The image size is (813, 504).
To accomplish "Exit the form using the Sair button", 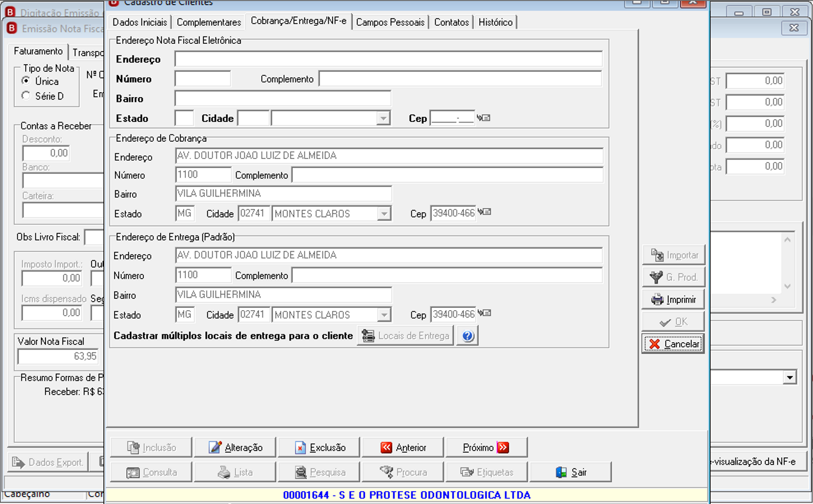I will coord(570,473).
